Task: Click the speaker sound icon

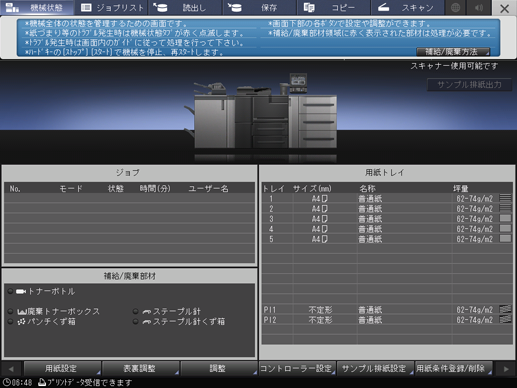Action: [479, 8]
